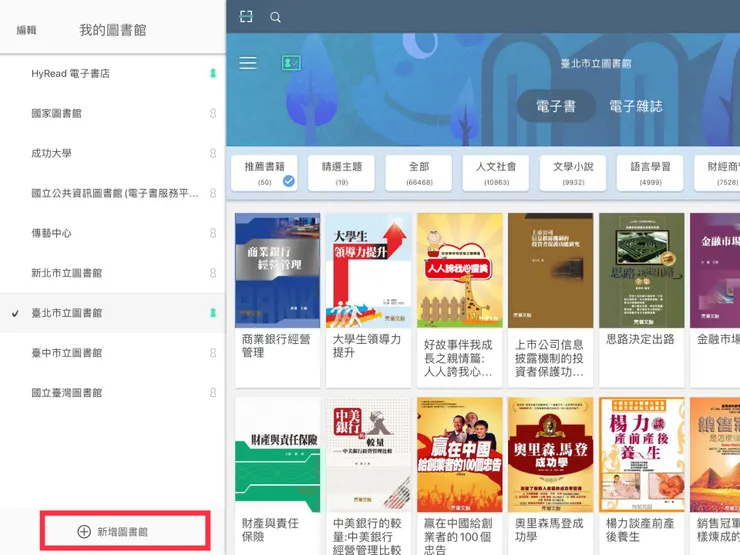Open the hamburger menu in library banner

click(248, 63)
